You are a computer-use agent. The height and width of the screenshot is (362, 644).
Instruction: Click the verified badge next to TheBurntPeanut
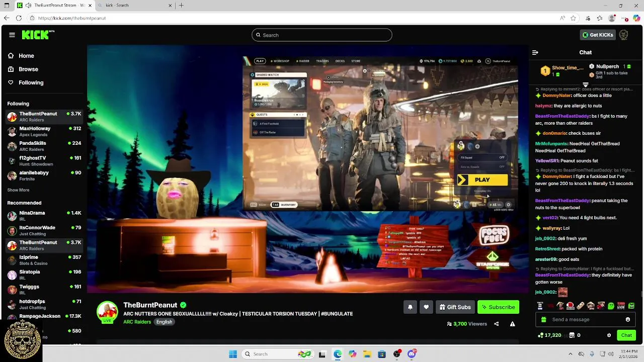(x=184, y=305)
